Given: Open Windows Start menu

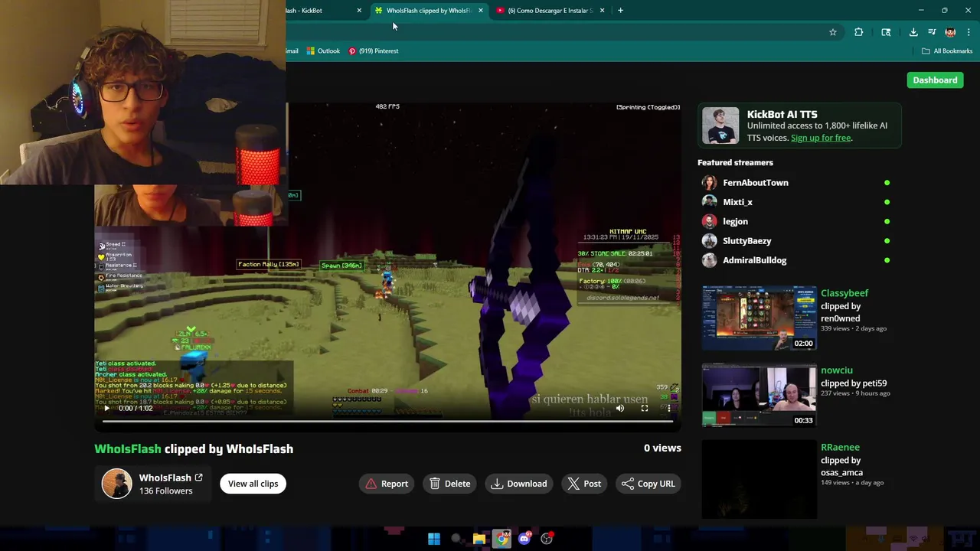Looking at the screenshot, I should [434, 539].
